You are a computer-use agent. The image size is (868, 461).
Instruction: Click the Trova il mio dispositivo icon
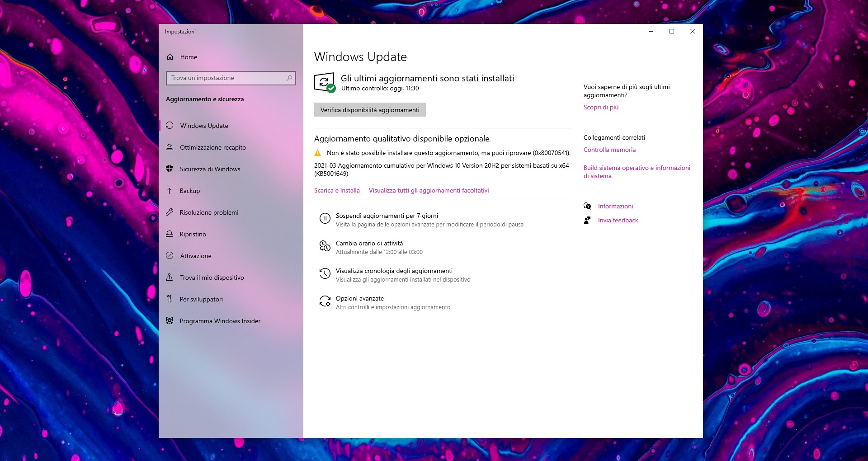click(x=170, y=278)
